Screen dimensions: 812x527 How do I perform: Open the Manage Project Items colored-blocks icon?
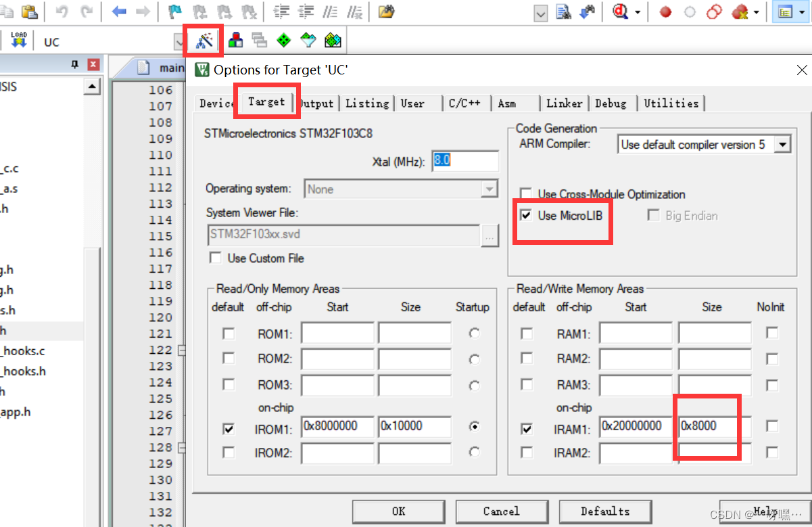pyautogui.click(x=235, y=41)
